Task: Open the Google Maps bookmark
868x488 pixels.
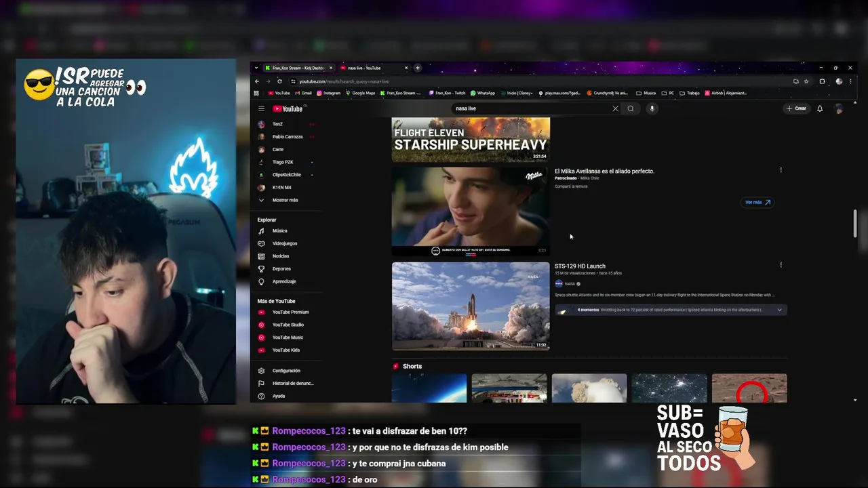Action: coord(360,93)
